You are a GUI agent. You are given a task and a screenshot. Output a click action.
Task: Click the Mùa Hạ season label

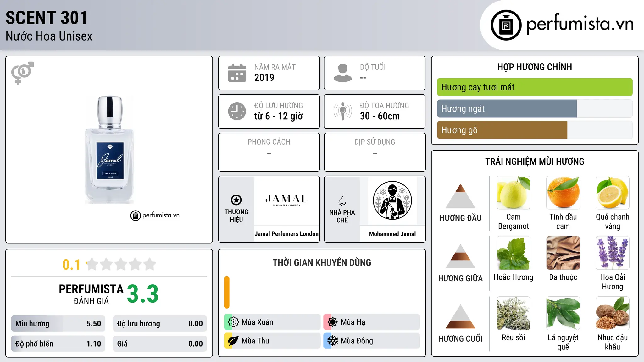[x=353, y=322]
